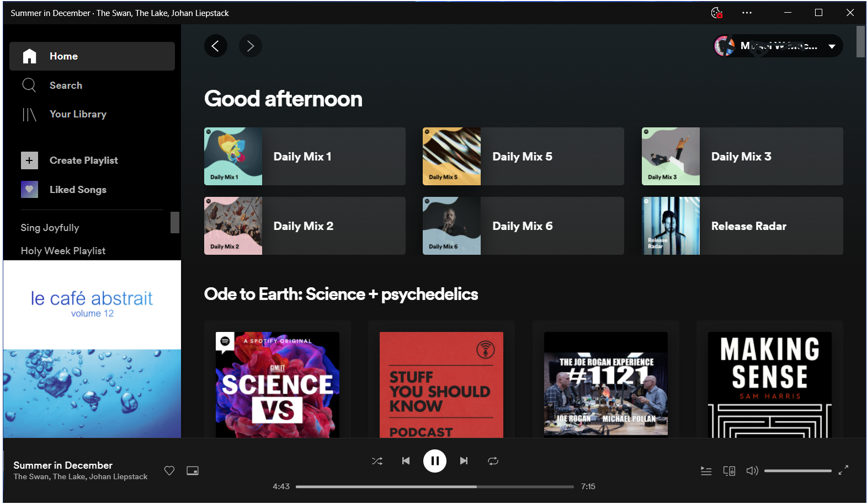Click the song progress bar
The height and width of the screenshot is (504, 867).
tap(435, 487)
